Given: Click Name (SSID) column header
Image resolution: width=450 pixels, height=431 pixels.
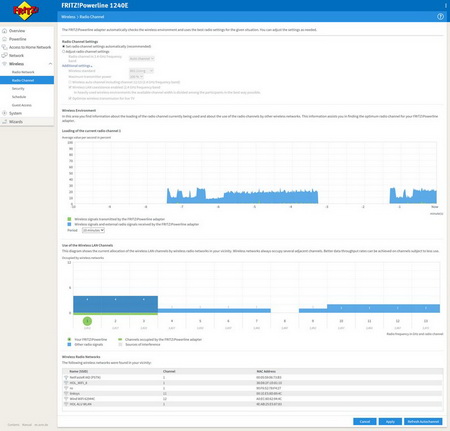Looking at the screenshot, I should 79,371.
